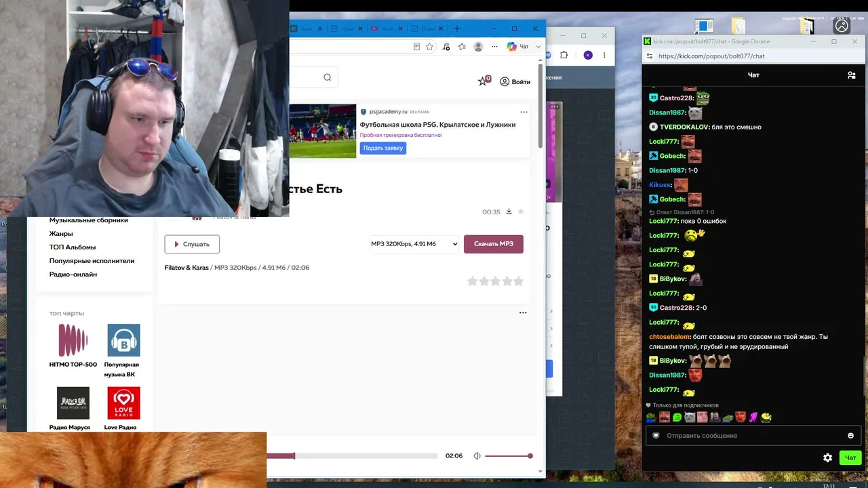The height and width of the screenshot is (488, 868).
Task: Open the Edge favorites list icon
Action: point(462,47)
